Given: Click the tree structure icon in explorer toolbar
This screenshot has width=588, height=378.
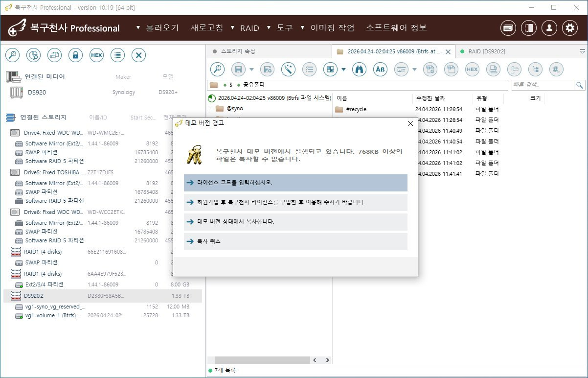Looking at the screenshot, I should [535, 70].
